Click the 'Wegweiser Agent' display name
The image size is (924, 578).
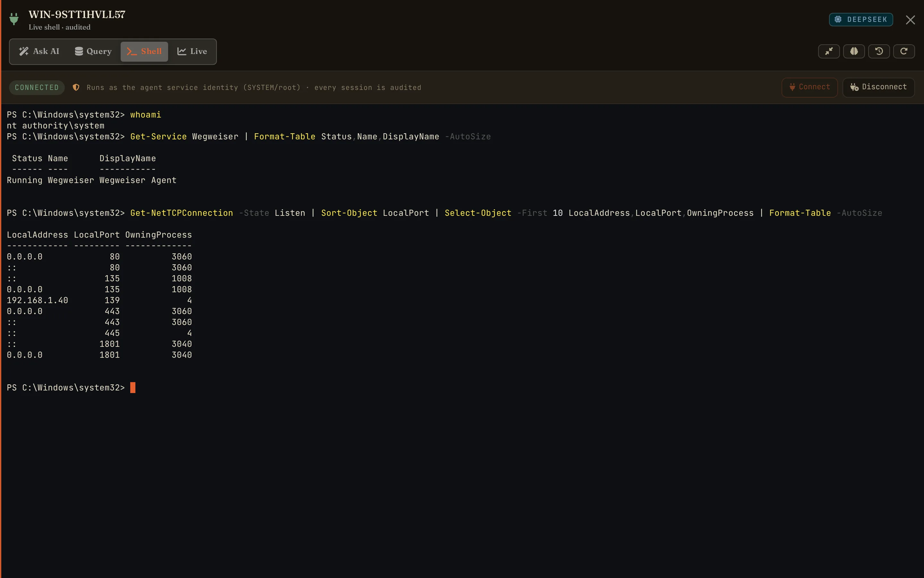(138, 180)
